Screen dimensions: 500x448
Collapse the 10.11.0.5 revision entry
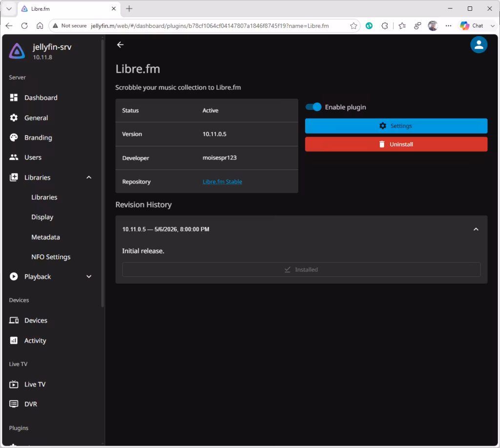(476, 229)
